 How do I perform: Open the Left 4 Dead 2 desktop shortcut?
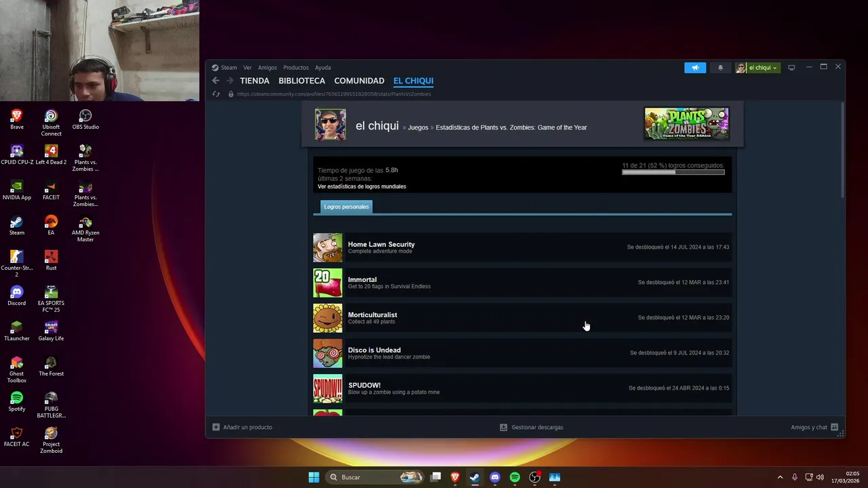tap(51, 155)
